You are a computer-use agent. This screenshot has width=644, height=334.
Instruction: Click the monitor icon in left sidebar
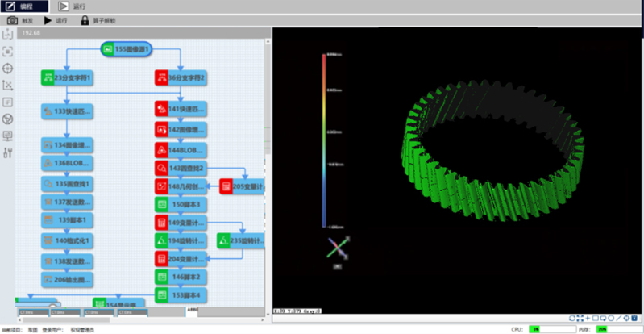pyautogui.click(x=8, y=136)
